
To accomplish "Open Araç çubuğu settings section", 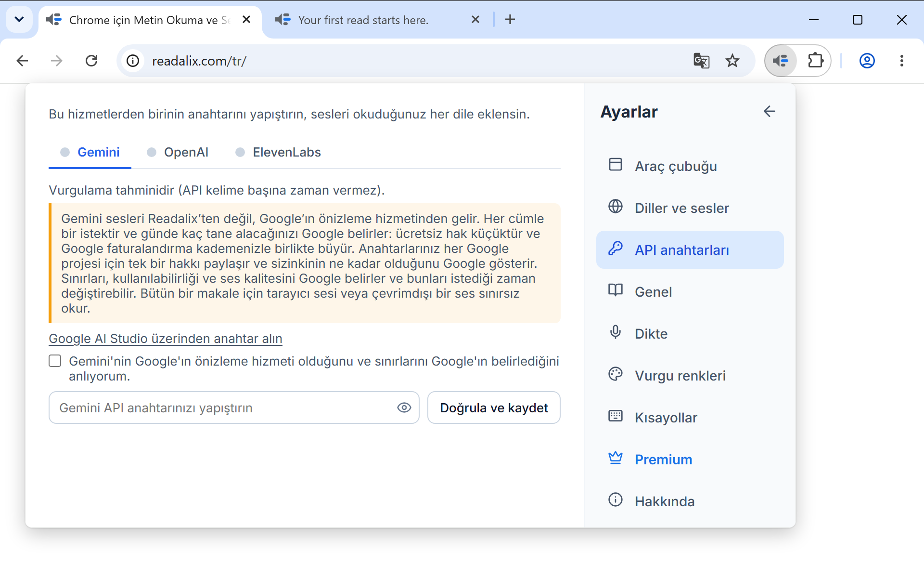I will point(690,166).
